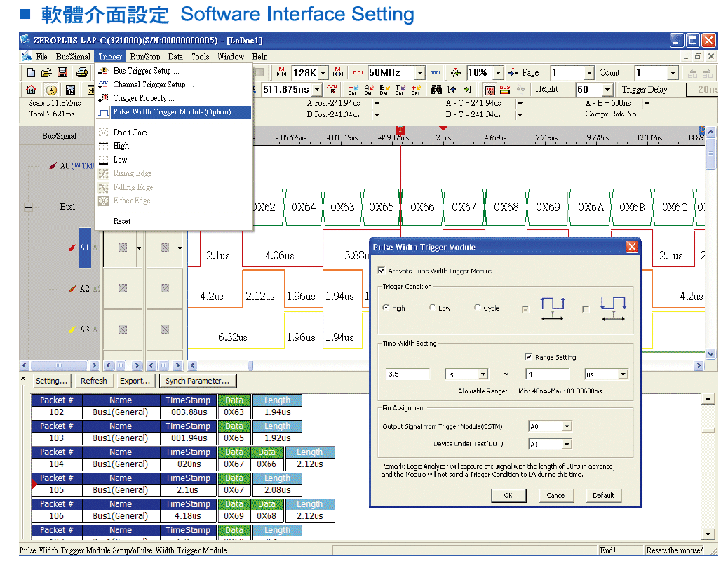Open the Tools menu
Viewport: 728px width, 568px height.
tap(200, 57)
